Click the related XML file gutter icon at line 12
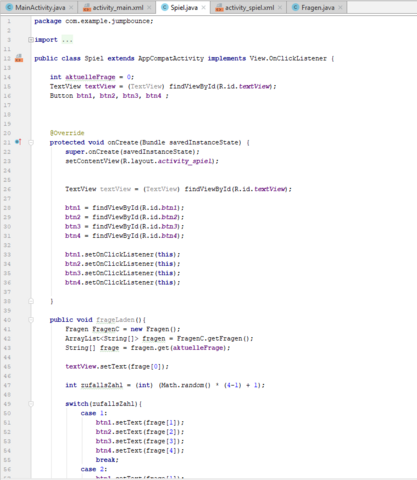417x480 pixels. 19,58
